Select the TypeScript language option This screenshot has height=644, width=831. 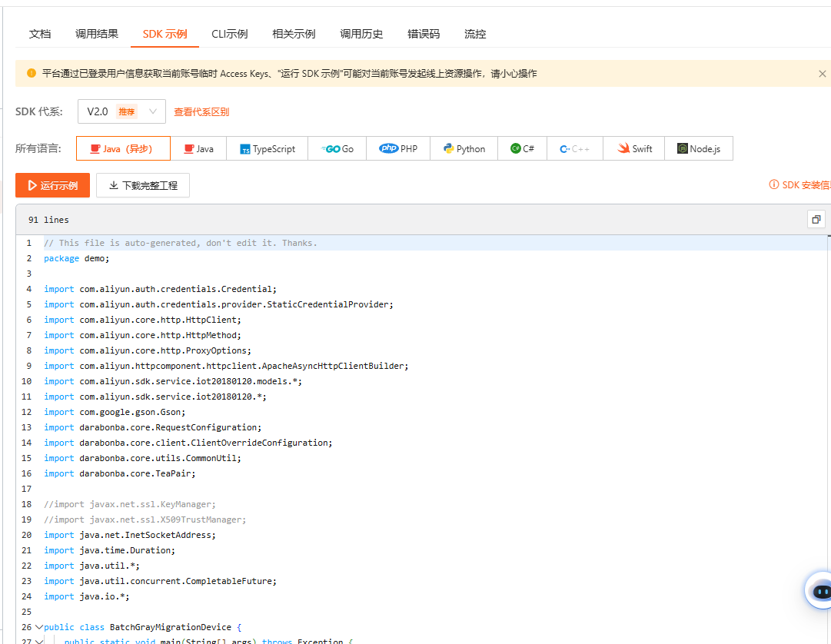[267, 149]
